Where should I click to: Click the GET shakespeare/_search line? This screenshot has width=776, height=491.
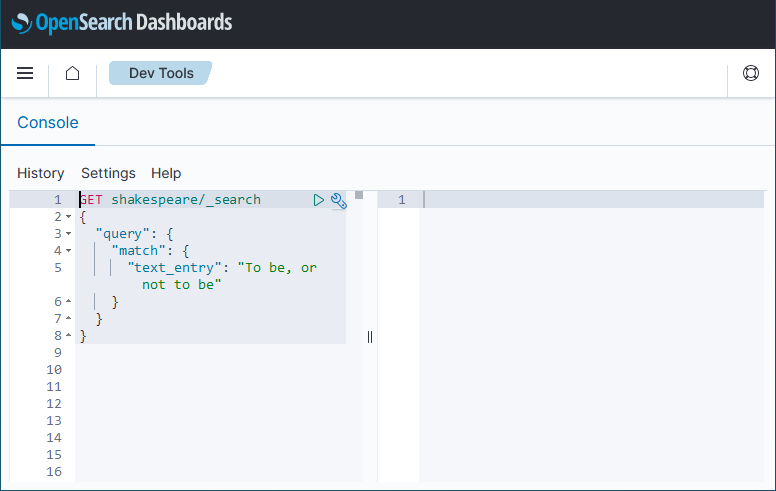click(x=170, y=199)
